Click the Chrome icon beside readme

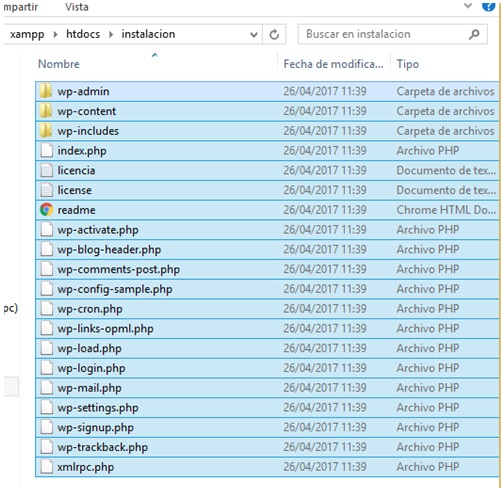(46, 210)
